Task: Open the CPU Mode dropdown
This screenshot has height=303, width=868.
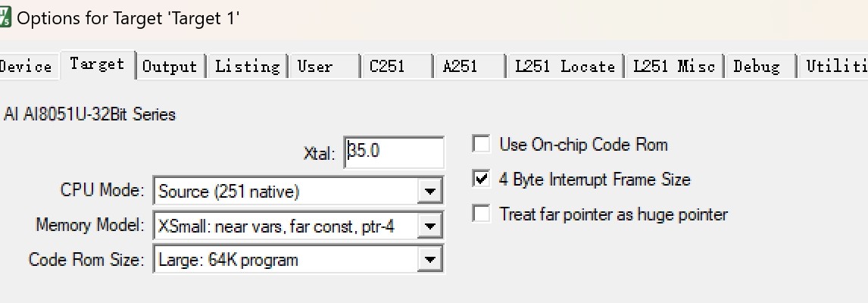Action: 430,192
